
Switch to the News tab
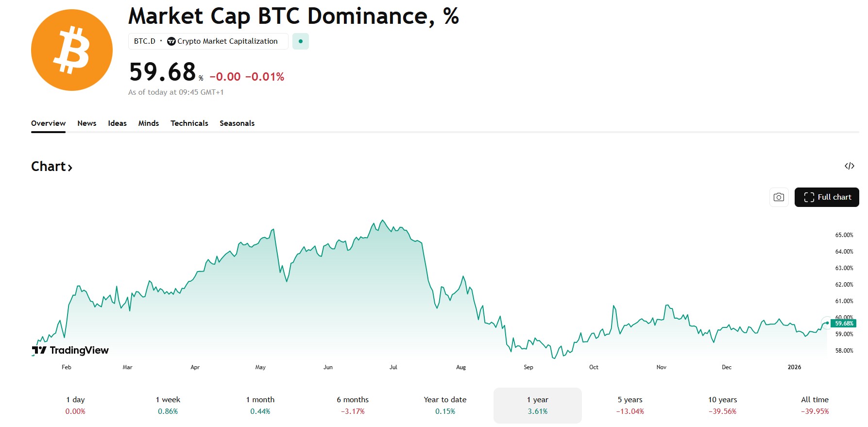pos(87,123)
